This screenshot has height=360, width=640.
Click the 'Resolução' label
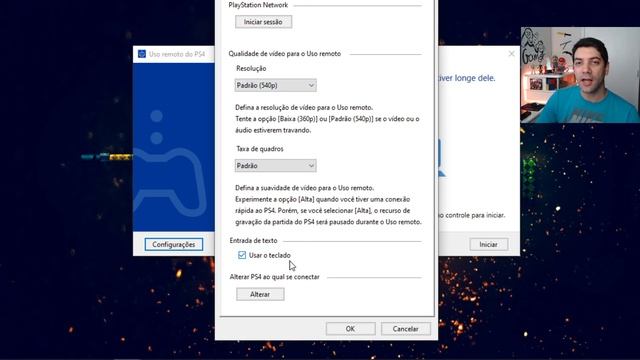pos(251,69)
